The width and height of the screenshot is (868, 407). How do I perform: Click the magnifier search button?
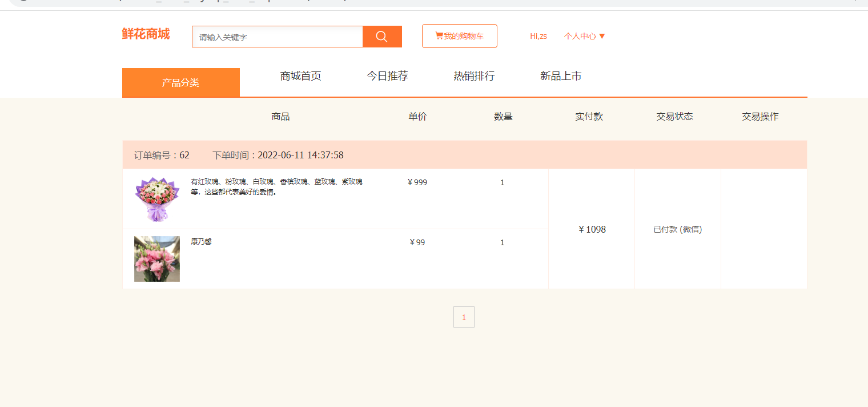[x=382, y=37]
